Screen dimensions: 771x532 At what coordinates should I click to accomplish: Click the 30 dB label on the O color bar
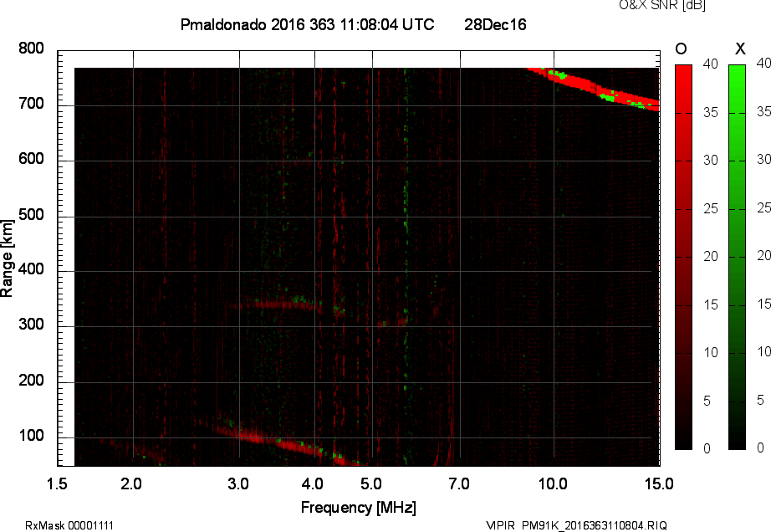coord(711,161)
